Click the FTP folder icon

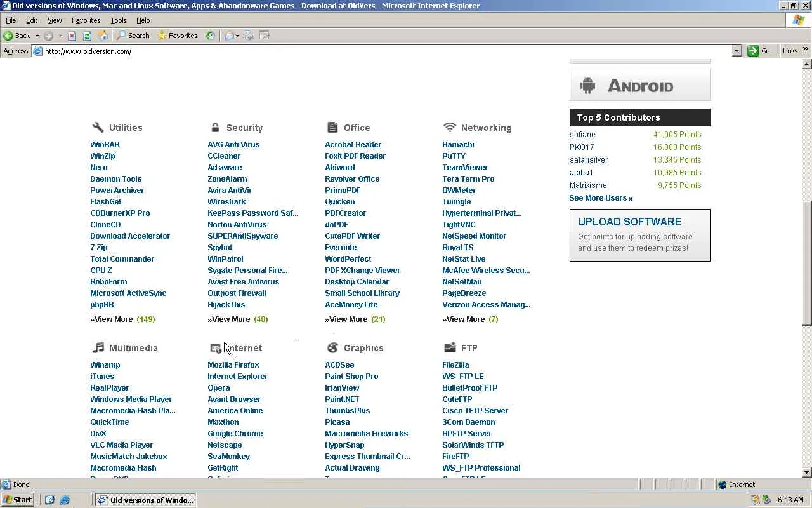pyautogui.click(x=450, y=347)
